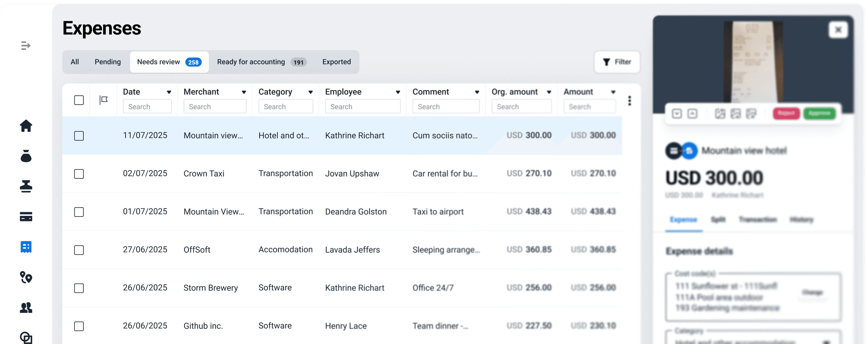The image size is (868, 344).
Task: Click the Category column search field
Action: click(x=285, y=107)
